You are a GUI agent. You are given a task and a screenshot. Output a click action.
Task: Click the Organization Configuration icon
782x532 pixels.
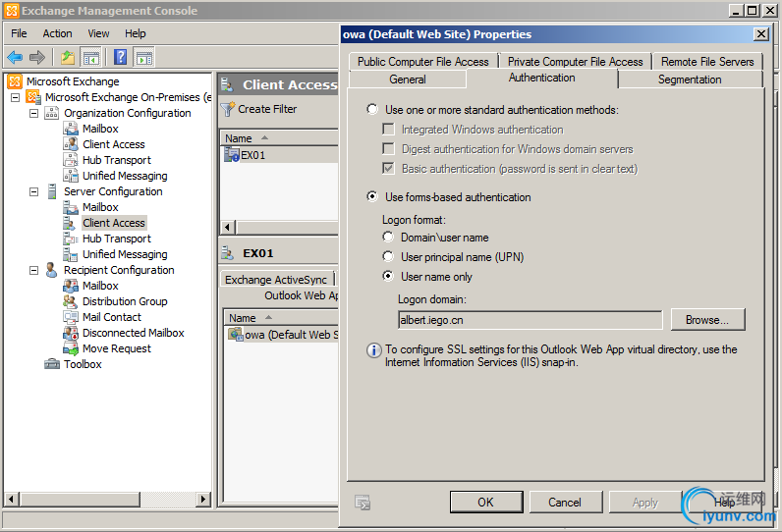click(51, 113)
